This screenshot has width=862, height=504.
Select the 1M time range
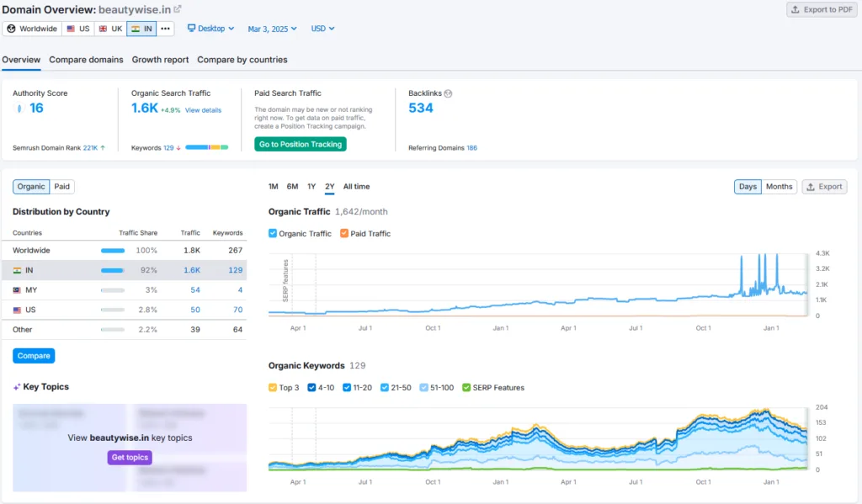(274, 187)
